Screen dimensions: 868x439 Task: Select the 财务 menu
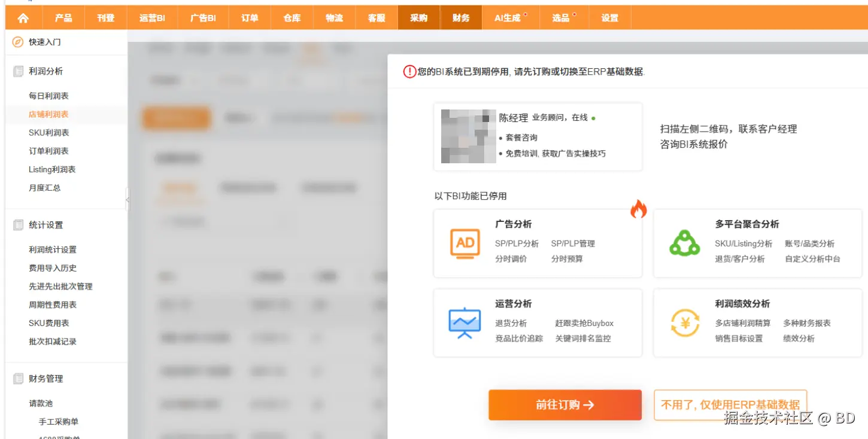pyautogui.click(x=461, y=18)
